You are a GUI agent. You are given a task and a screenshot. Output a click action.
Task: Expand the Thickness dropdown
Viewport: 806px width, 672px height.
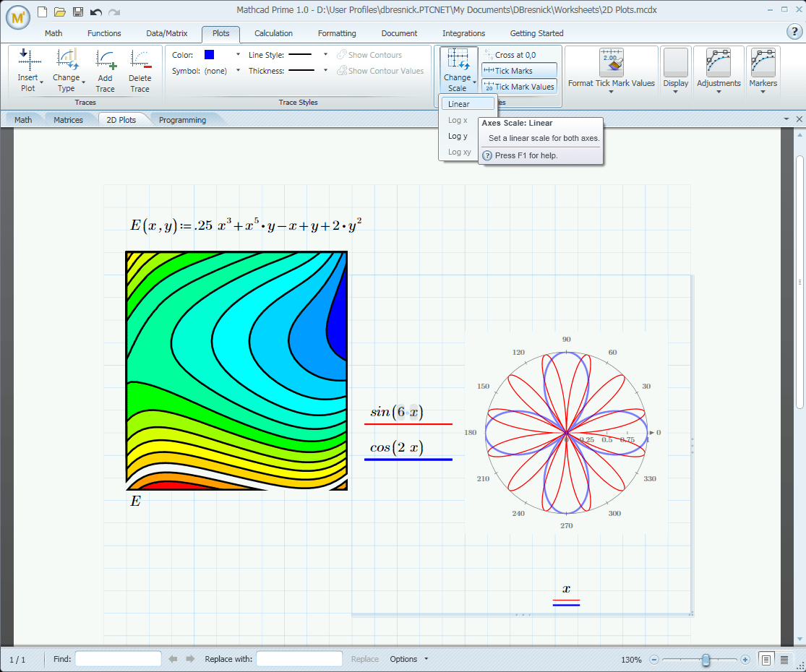pos(325,70)
